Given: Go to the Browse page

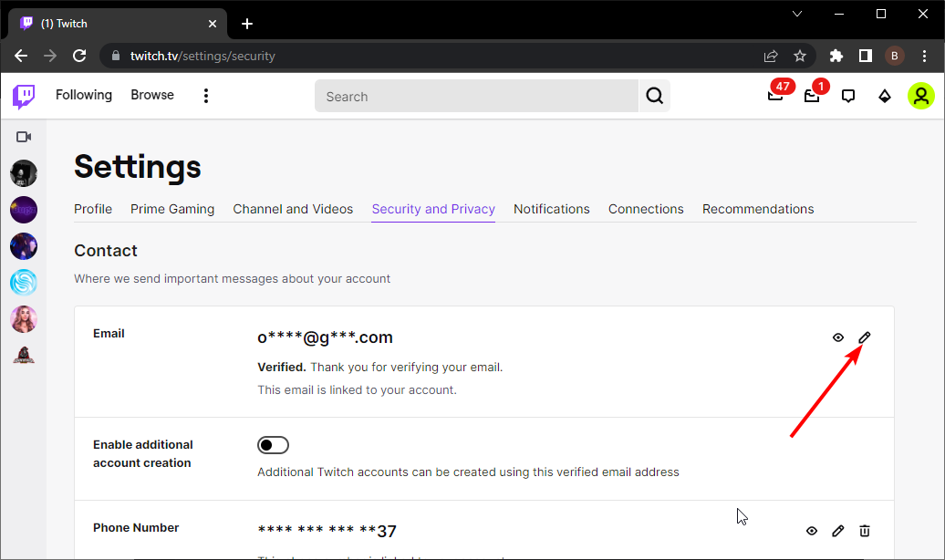Looking at the screenshot, I should [151, 95].
